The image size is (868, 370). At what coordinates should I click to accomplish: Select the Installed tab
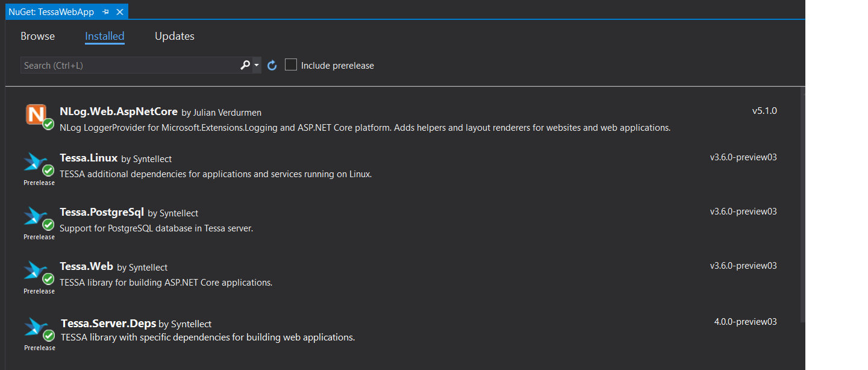(104, 36)
